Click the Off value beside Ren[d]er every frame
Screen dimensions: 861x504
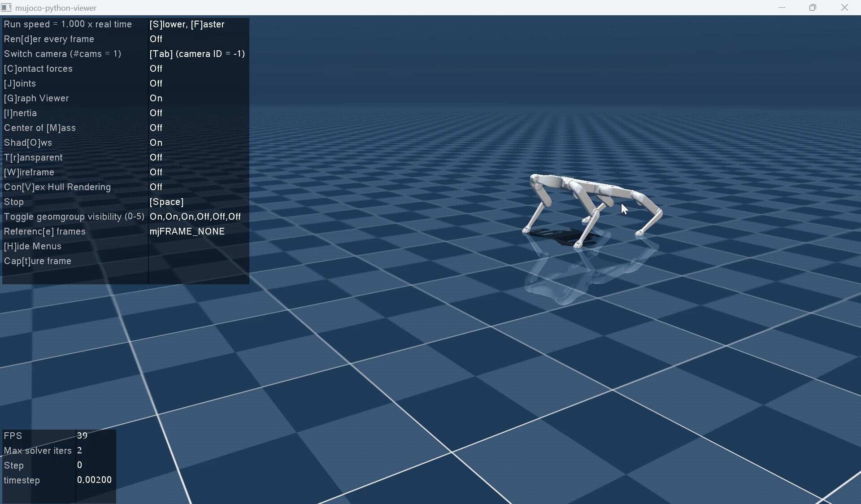click(x=156, y=39)
